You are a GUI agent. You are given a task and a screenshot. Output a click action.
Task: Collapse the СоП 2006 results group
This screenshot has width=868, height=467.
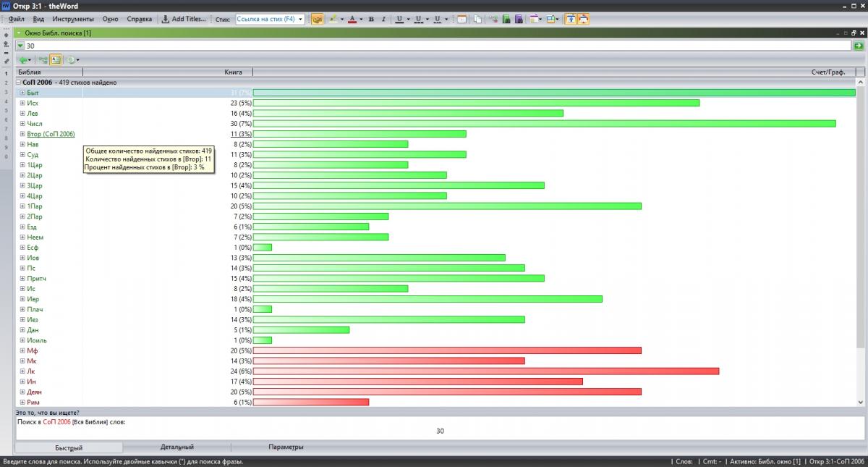click(x=18, y=83)
